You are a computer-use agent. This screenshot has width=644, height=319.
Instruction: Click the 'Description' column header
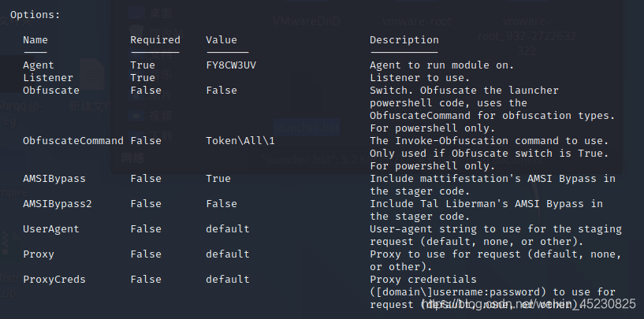click(x=404, y=40)
